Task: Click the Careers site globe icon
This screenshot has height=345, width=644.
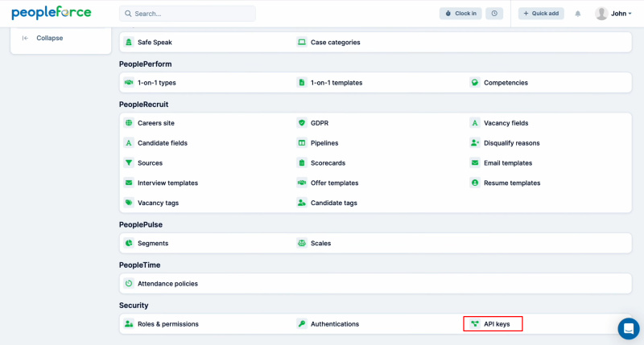Action: pos(129,123)
